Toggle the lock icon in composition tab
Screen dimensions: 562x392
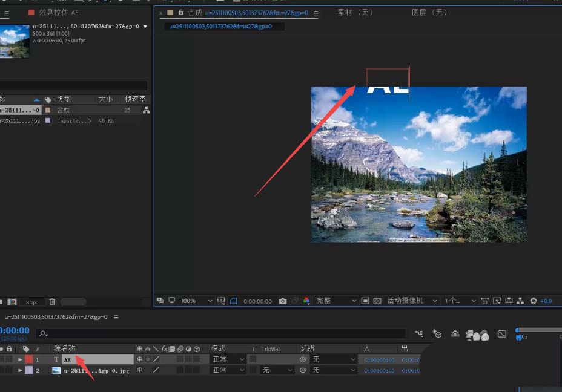[x=180, y=13]
